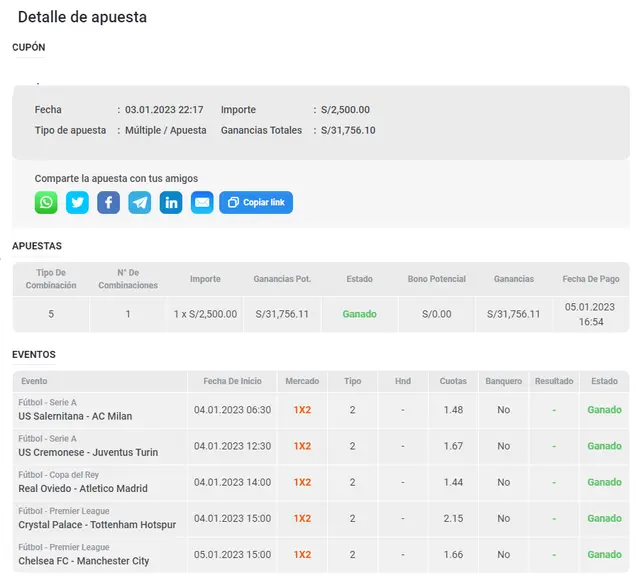Image resolution: width=640 pixels, height=587 pixels.
Task: Select the Cuotas column header
Action: coord(453,381)
